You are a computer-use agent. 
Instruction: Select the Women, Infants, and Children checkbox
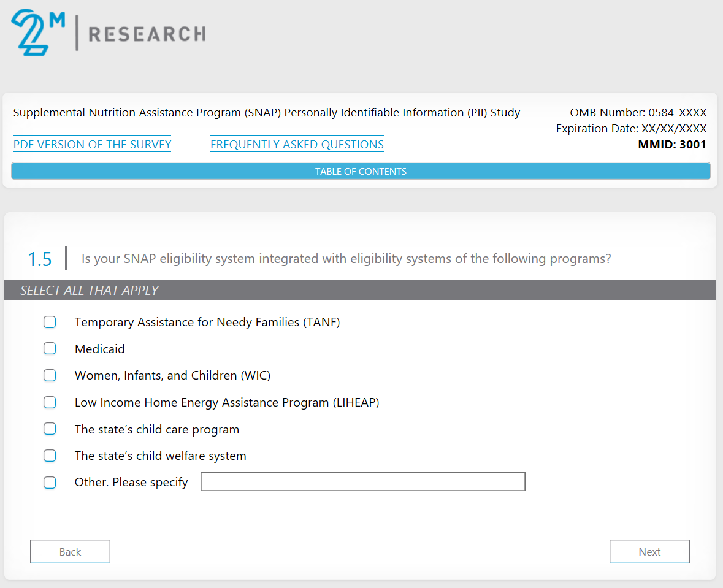pos(50,375)
